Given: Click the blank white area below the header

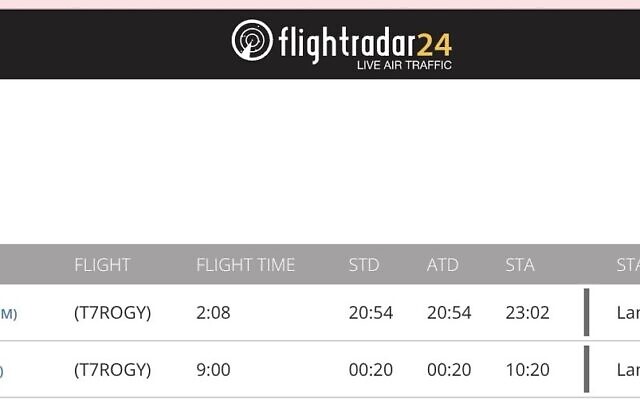Looking at the screenshot, I should tap(320, 161).
